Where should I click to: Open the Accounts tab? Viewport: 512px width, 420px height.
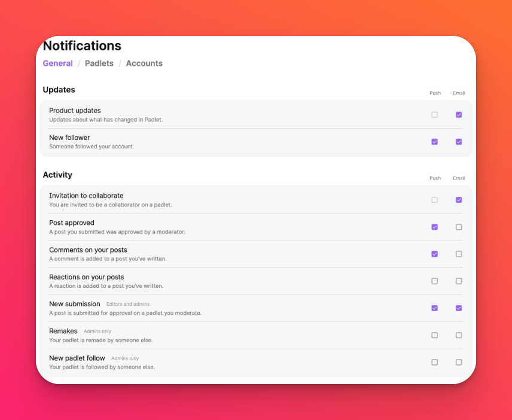click(144, 63)
